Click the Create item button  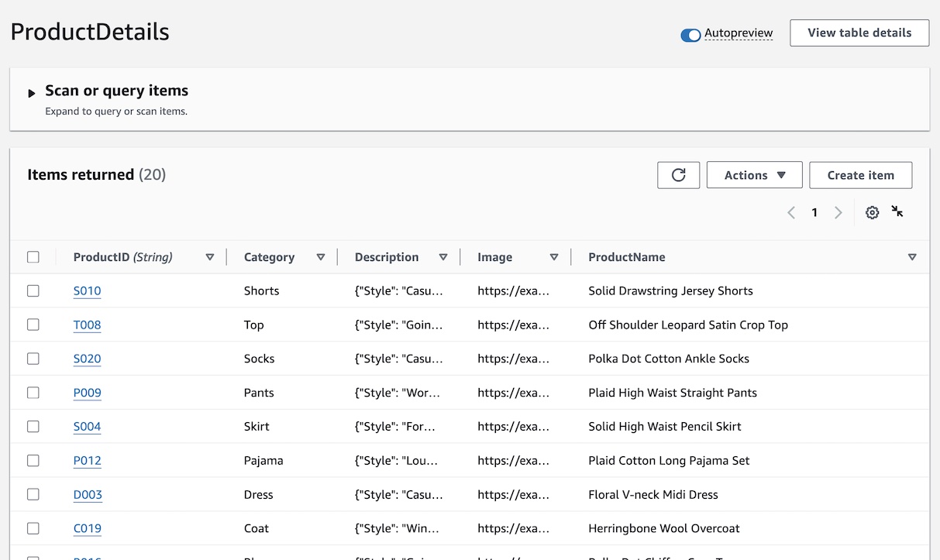860,175
